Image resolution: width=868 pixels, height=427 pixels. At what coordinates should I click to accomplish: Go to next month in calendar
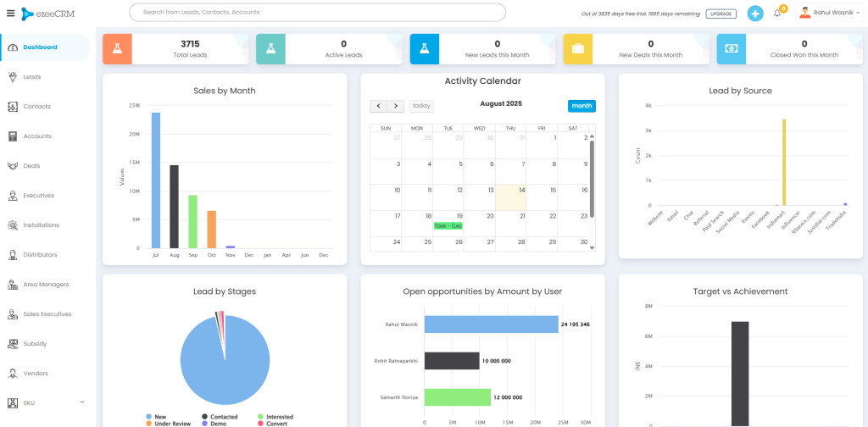[x=396, y=106]
